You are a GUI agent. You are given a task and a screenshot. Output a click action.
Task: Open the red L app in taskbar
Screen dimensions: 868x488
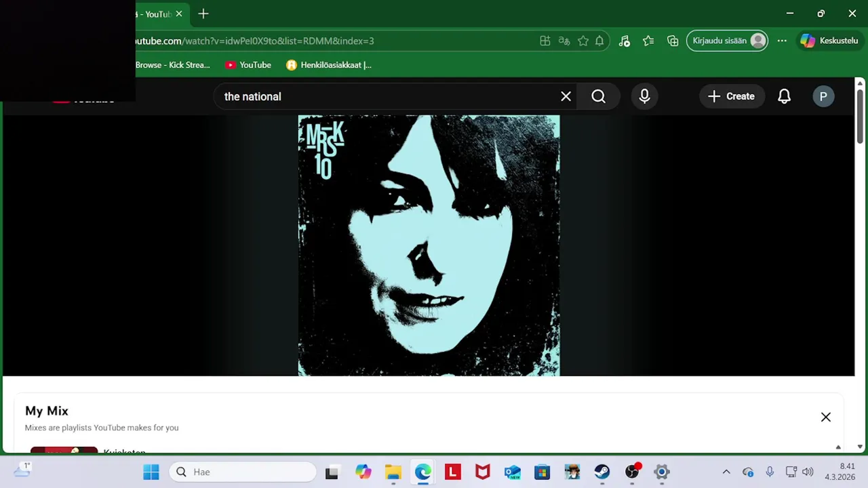pos(452,472)
